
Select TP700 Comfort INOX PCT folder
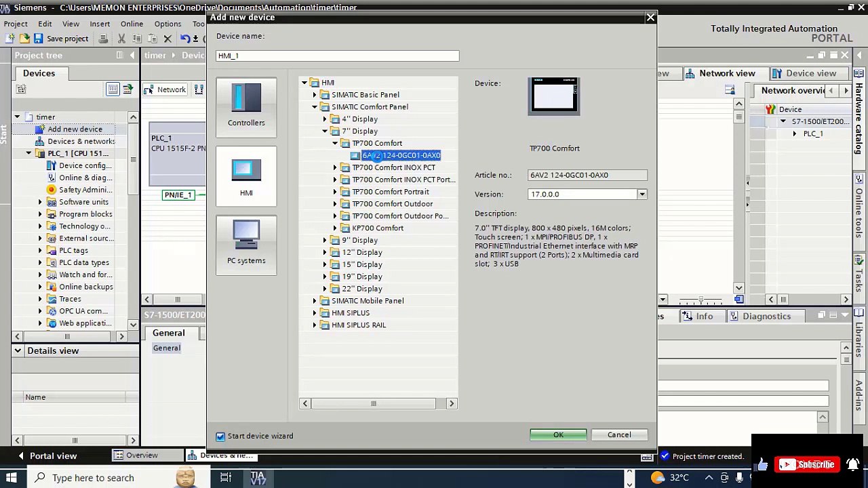[x=393, y=167]
